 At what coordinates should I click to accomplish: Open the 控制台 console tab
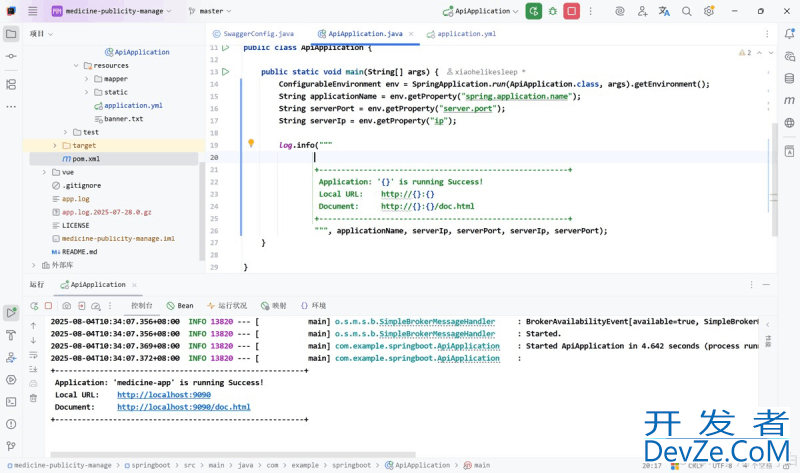[x=141, y=306]
